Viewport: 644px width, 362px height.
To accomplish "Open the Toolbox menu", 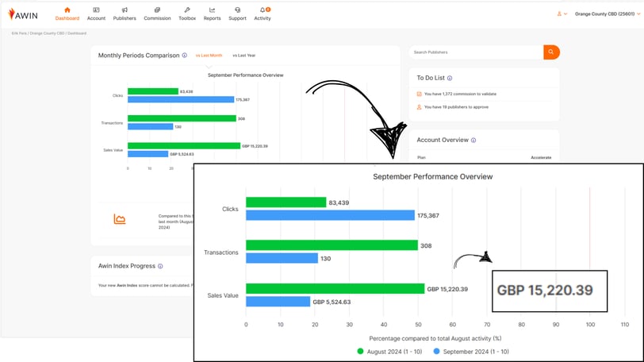I will (x=187, y=14).
